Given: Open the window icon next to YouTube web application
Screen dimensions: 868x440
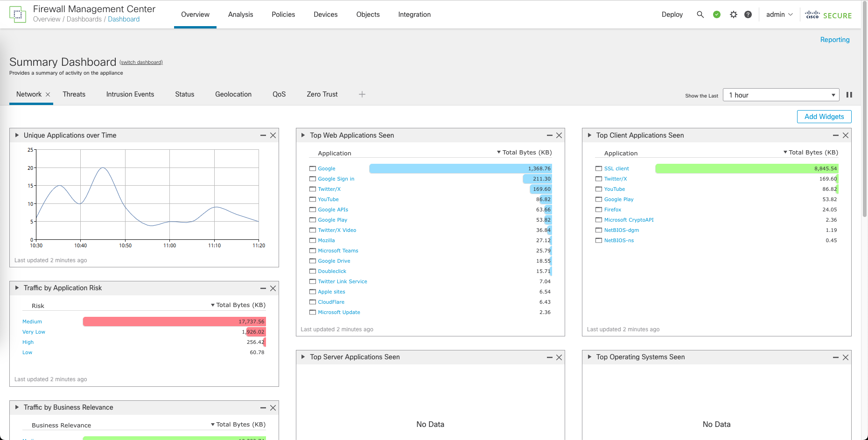Looking at the screenshot, I should [x=313, y=199].
